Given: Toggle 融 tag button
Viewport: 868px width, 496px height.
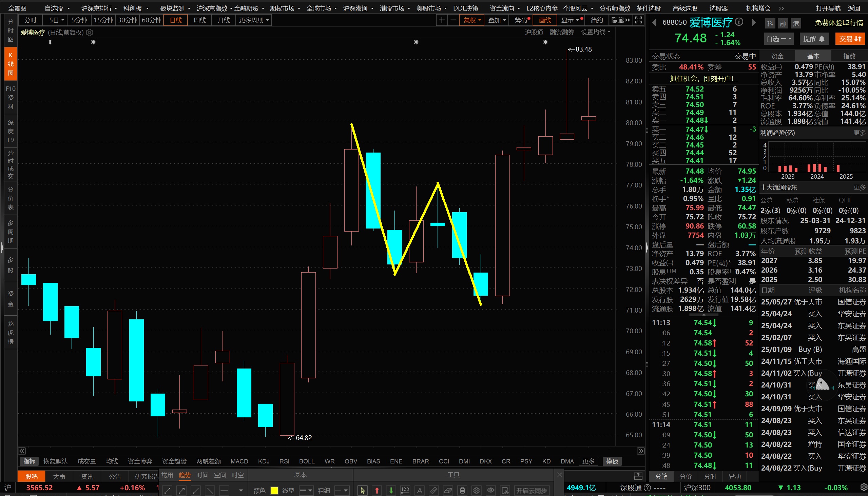Looking at the screenshot, I should click(x=783, y=23).
